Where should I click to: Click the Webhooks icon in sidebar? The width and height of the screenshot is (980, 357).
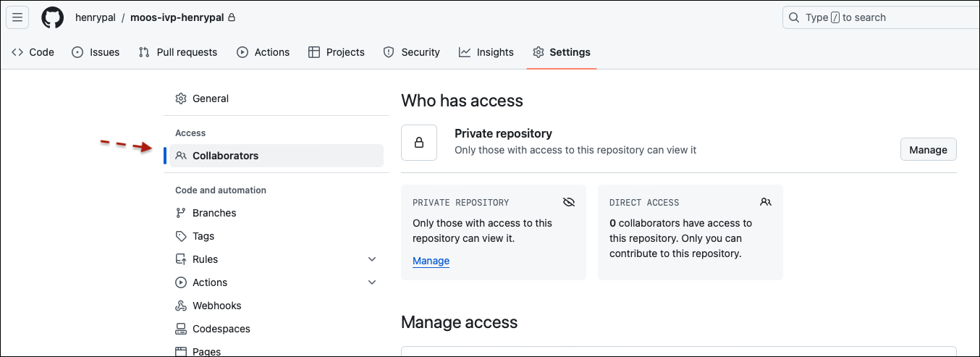(181, 306)
